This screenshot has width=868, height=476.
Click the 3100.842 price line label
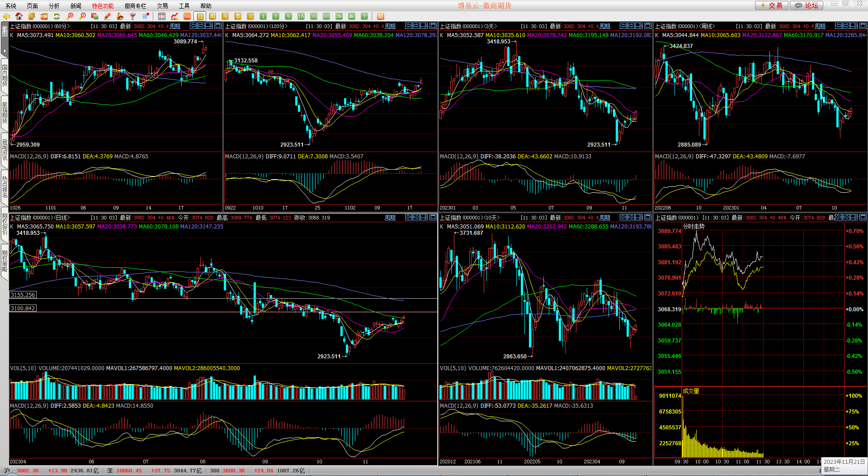coord(23,308)
